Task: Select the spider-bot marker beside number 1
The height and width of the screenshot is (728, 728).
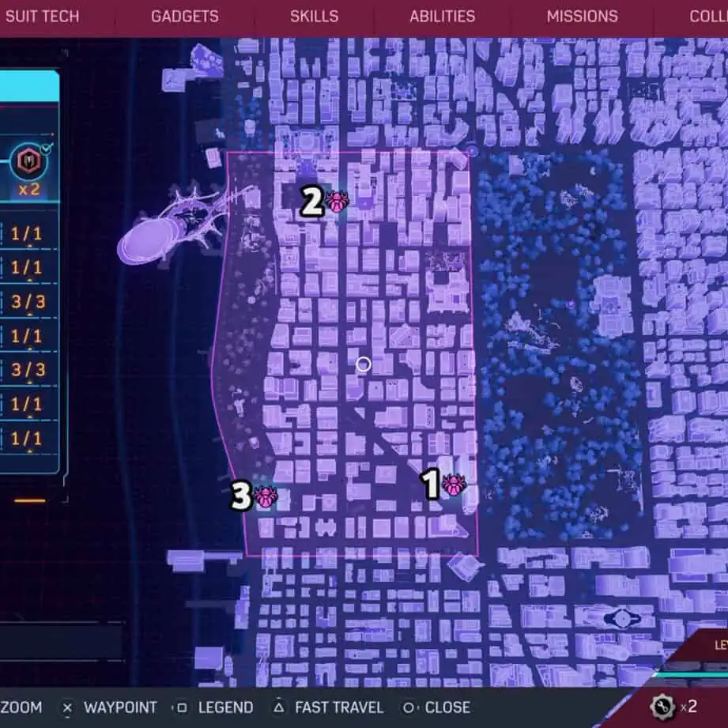Action: pyautogui.click(x=454, y=485)
